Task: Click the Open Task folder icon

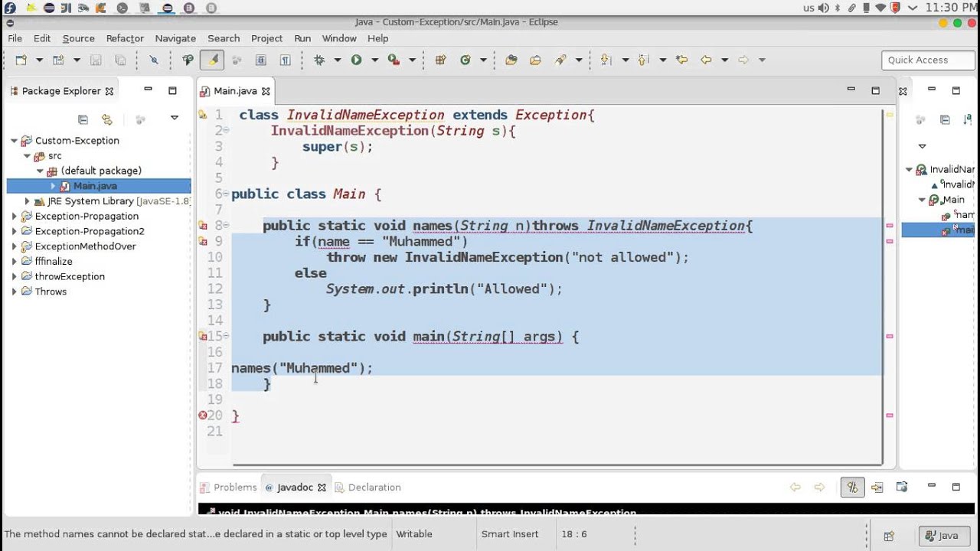Action: coord(536,60)
